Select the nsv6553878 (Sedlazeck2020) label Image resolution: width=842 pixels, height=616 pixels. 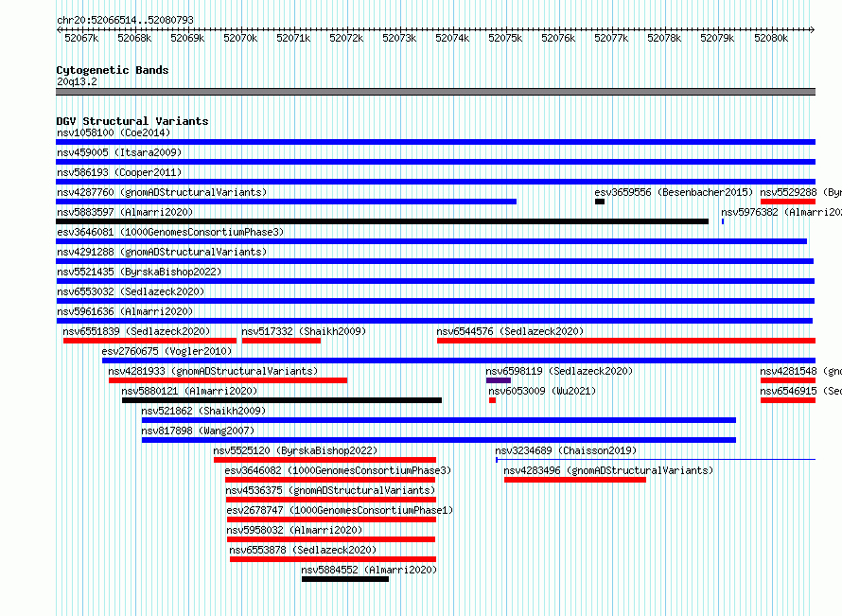[x=303, y=550]
